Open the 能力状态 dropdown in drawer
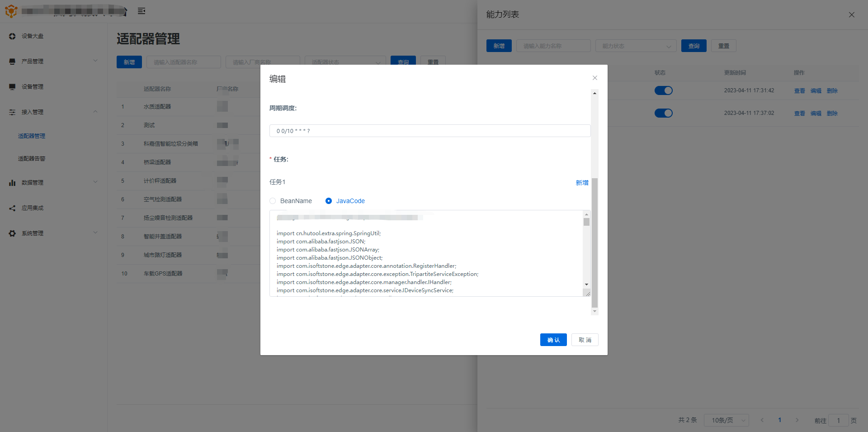The image size is (868, 432). (636, 46)
